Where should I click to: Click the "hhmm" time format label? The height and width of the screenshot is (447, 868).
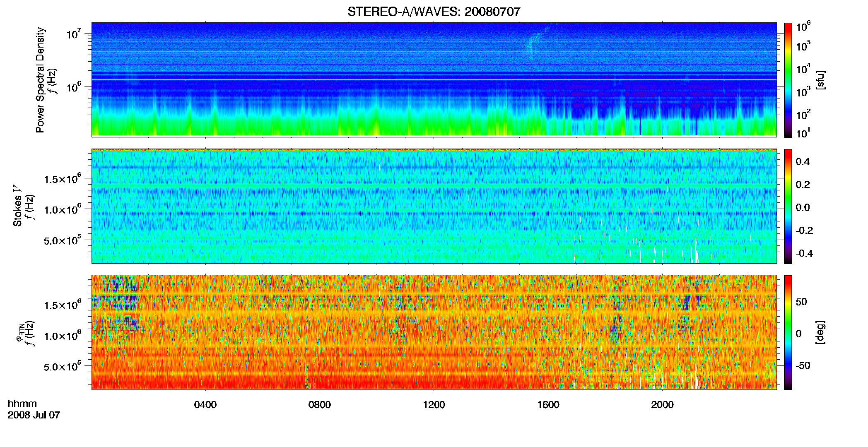click(x=22, y=404)
